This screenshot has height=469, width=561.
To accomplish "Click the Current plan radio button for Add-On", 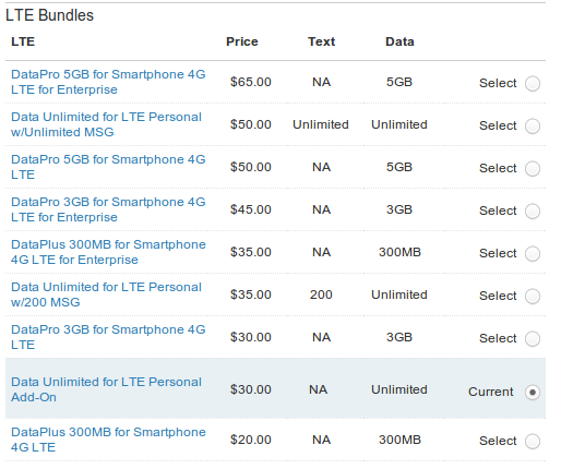I will (x=532, y=392).
